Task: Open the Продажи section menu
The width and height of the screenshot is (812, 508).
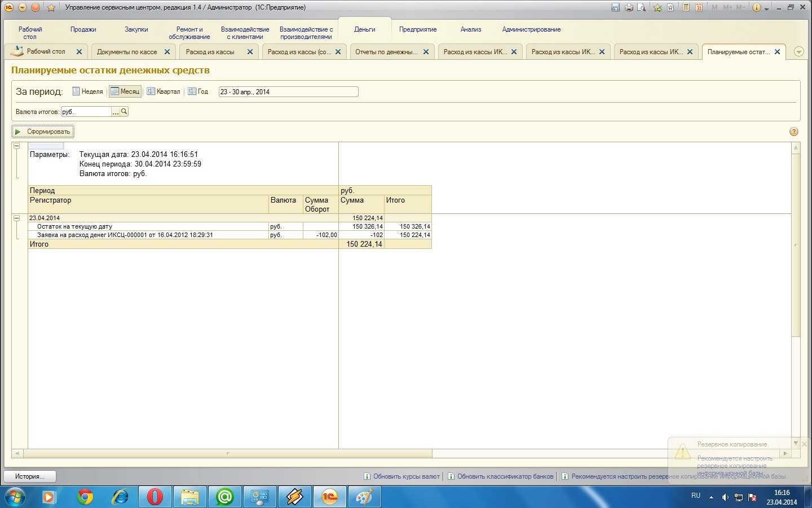Action: pyautogui.click(x=83, y=29)
